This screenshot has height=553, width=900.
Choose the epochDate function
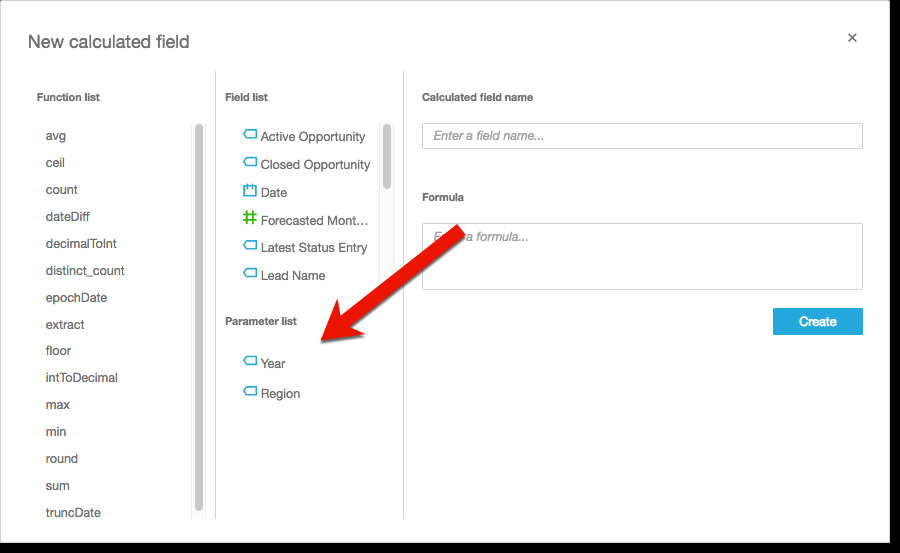pyautogui.click(x=76, y=298)
